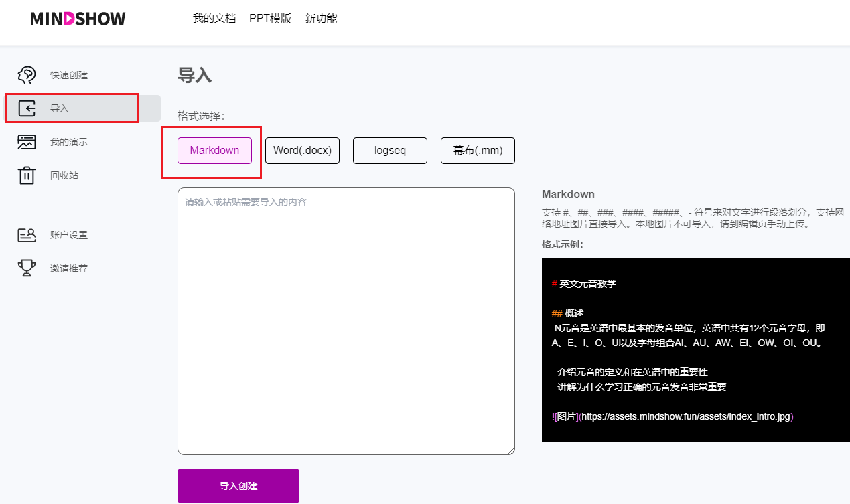The height and width of the screenshot is (504, 850).
Task: Select the Markdown format option
Action: click(214, 151)
